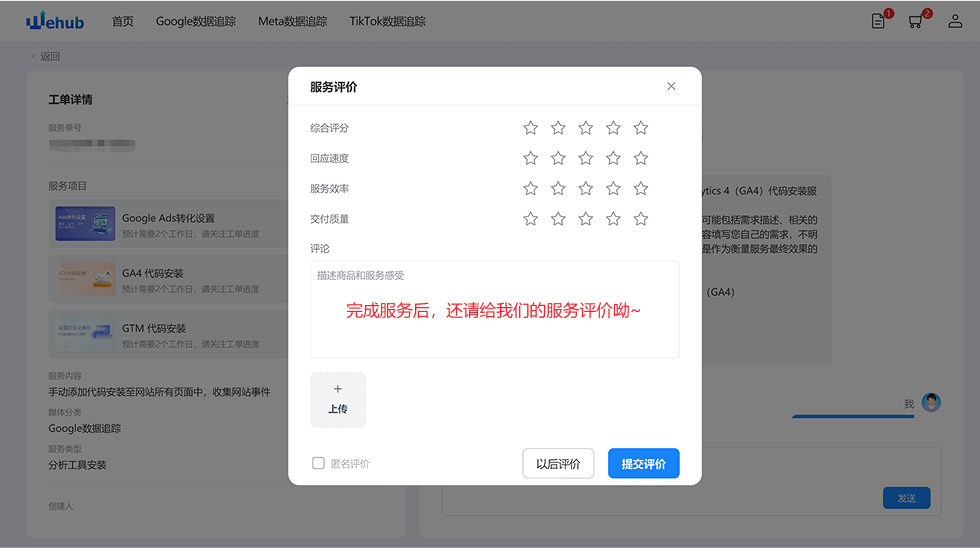Set 回应速度 rating to three stars

coord(586,158)
